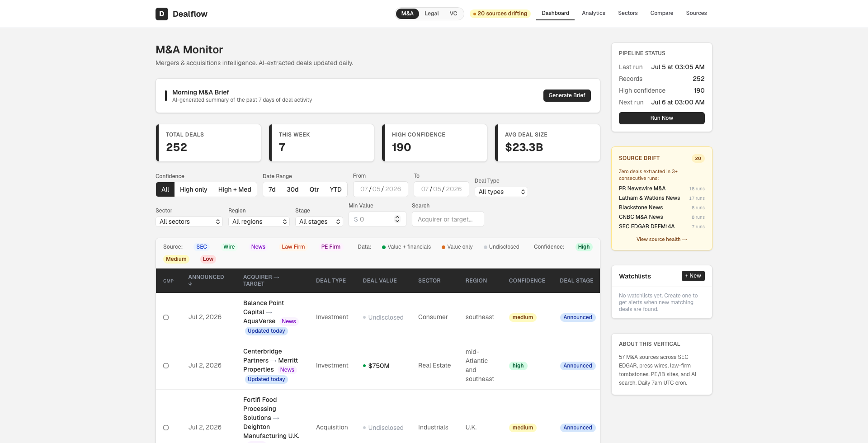Image resolution: width=868 pixels, height=443 pixels.
Task: Open the Compare tab
Action: (662, 13)
